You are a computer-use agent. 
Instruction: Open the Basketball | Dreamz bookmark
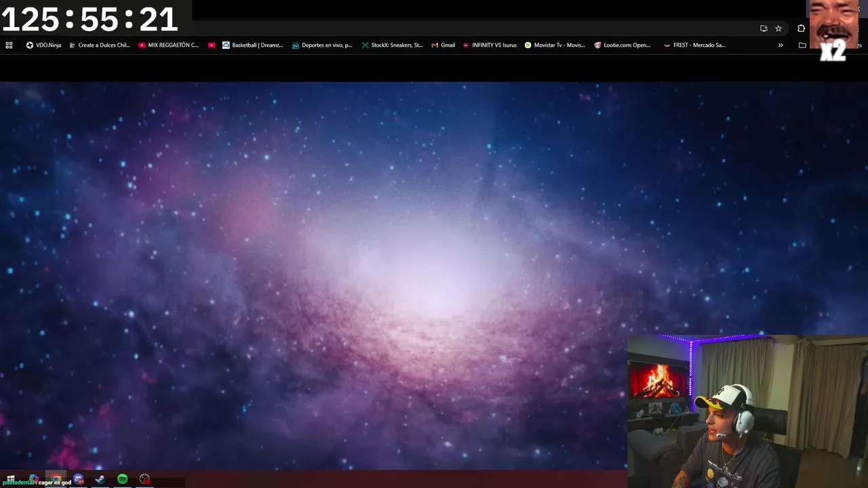[252, 45]
